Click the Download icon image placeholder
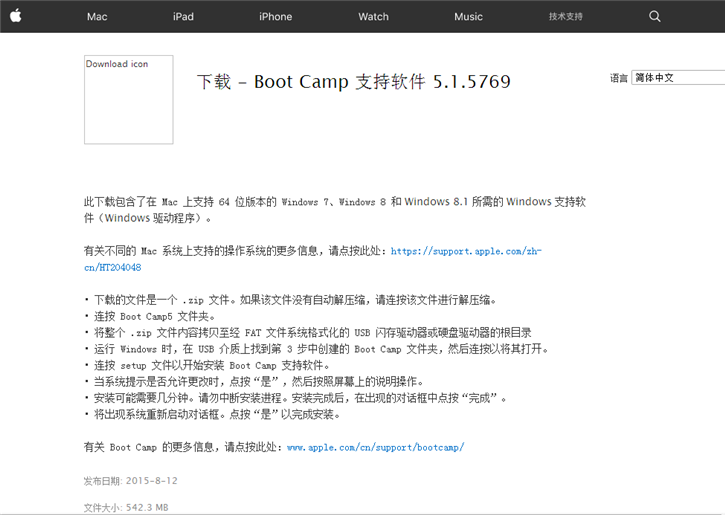This screenshot has width=725, height=515. coord(128,99)
